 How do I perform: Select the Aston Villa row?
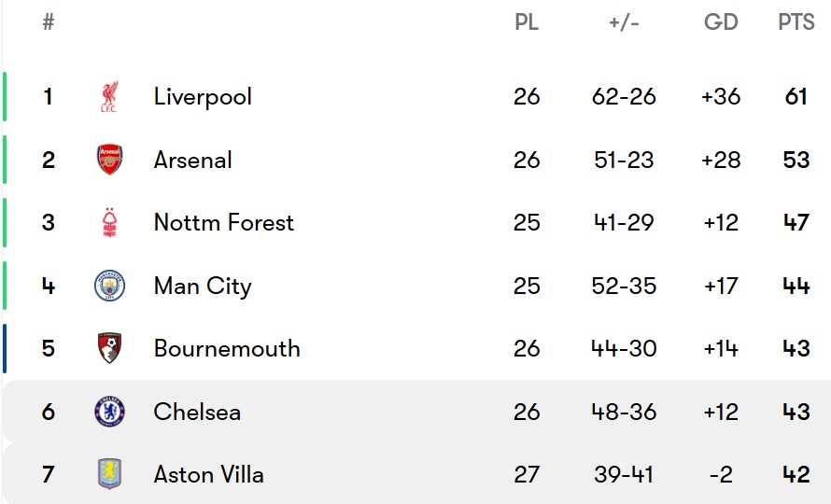(x=416, y=474)
